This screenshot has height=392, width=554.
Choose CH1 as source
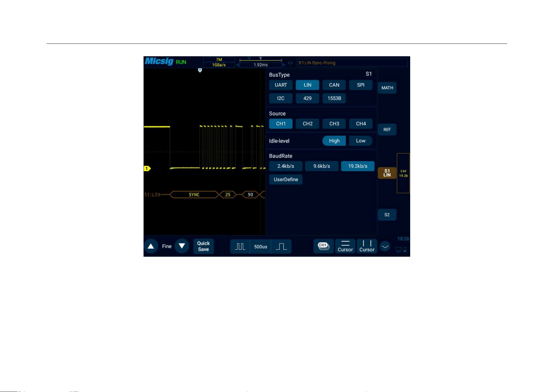click(x=281, y=124)
